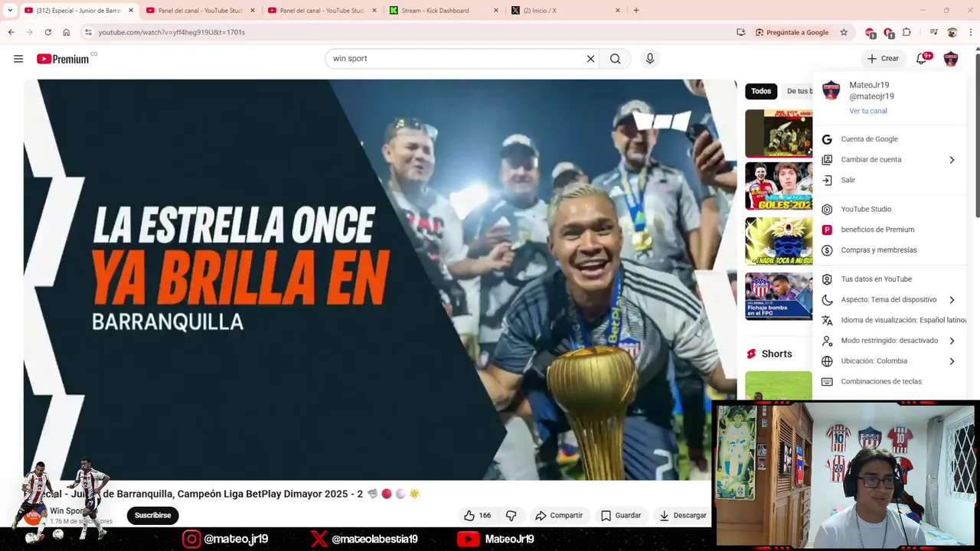
Task: Open the YouTube hamburger guide menu
Action: (18, 59)
